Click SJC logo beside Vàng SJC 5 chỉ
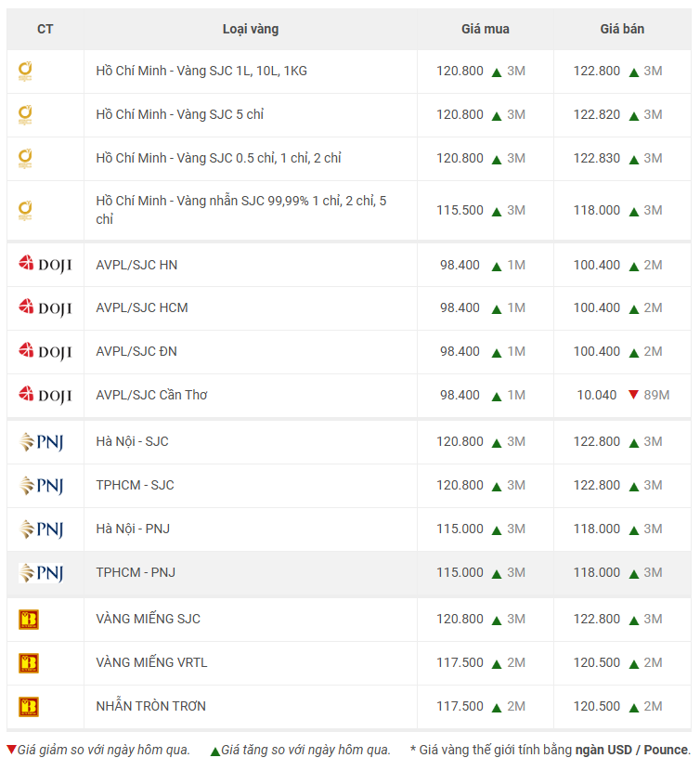This screenshot has width=700, height=771. (x=25, y=114)
